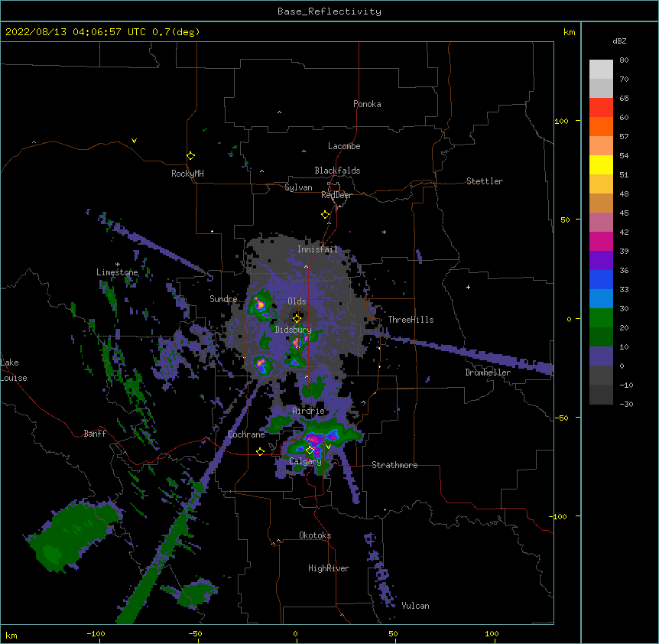The height and width of the screenshot is (644, 659).
Task: Click the blue 33-36 dBZ legend swatch
Action: coord(601,279)
